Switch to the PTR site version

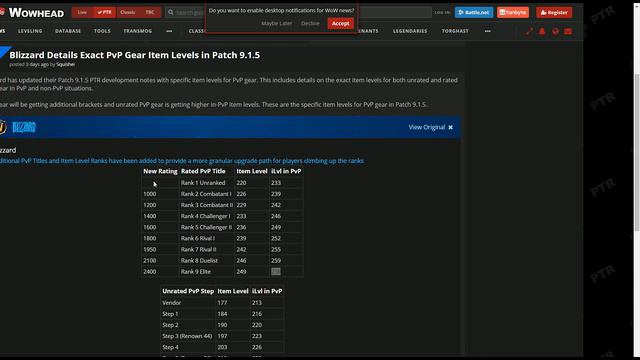(104, 12)
